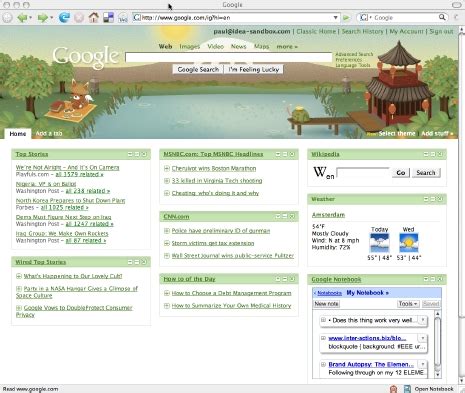Click today's weather forecast icon
Screen dimensions: 465x393
click(x=379, y=243)
